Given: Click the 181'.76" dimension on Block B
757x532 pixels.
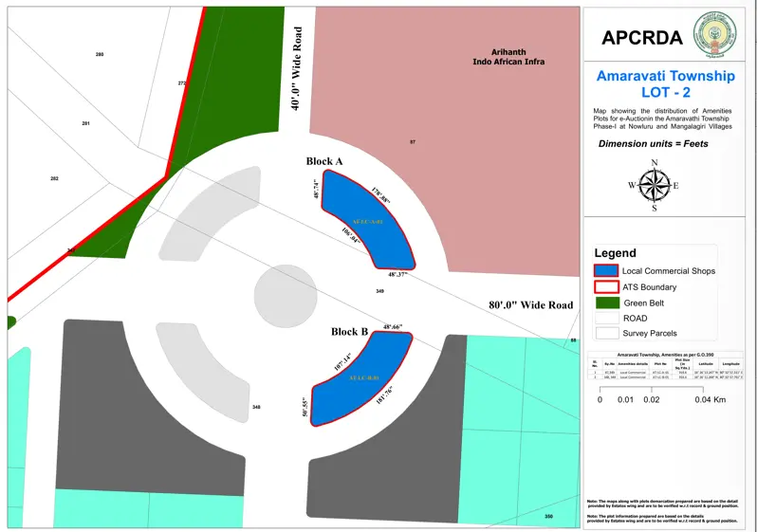Looking at the screenshot, I should (x=385, y=394).
